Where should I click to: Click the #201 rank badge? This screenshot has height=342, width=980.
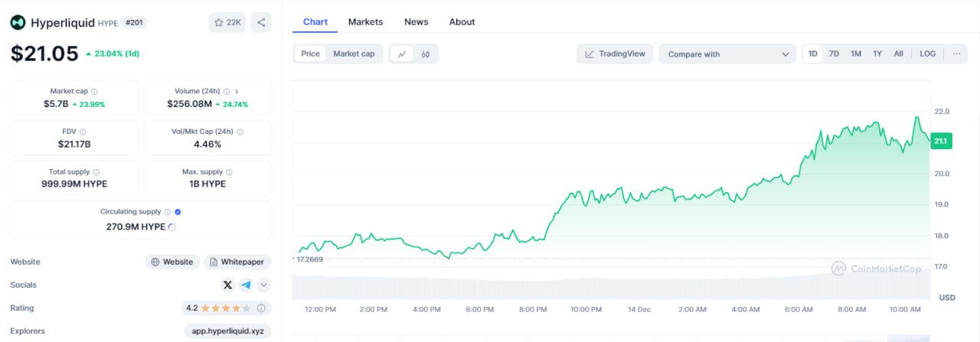point(134,23)
